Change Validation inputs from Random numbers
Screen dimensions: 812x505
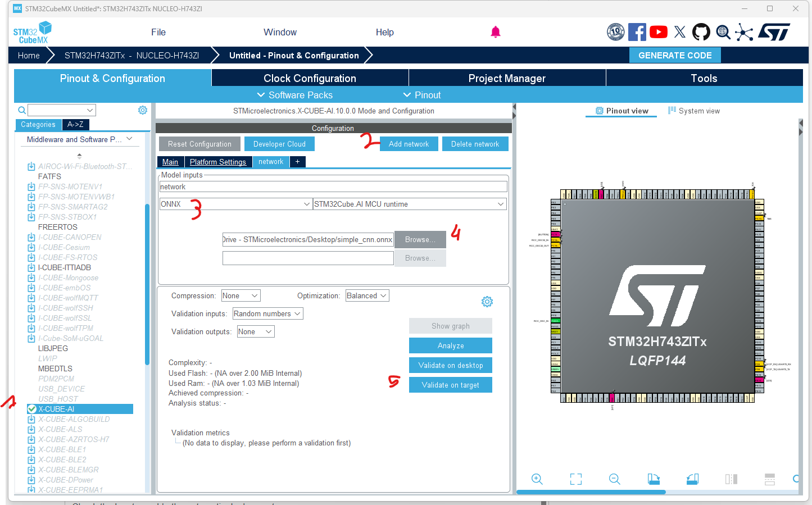tap(267, 313)
